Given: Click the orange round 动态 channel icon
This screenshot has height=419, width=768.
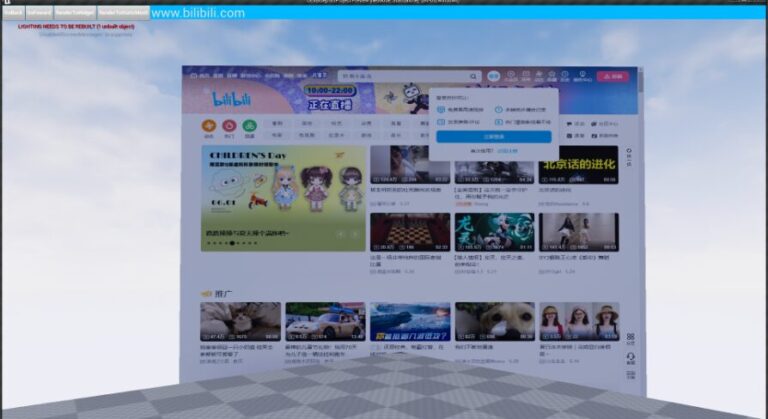Looking at the screenshot, I should tap(209, 126).
